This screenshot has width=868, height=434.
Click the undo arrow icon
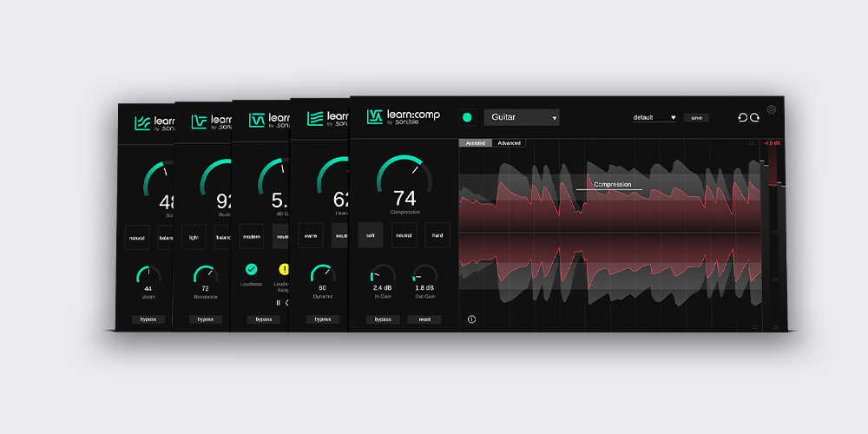pyautogui.click(x=742, y=117)
